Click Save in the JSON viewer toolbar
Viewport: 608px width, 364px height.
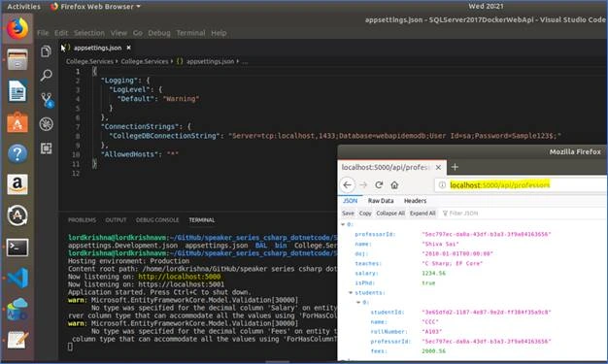(348, 214)
